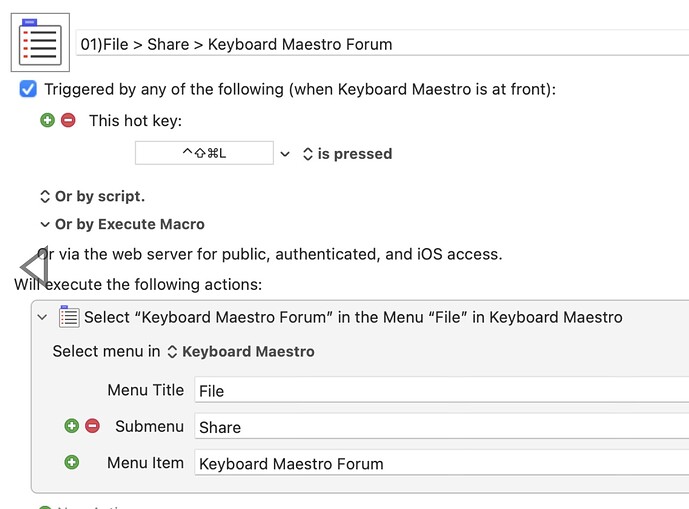Viewport: 689px width, 509px height.
Task: Select the action title text
Action: coord(353,317)
